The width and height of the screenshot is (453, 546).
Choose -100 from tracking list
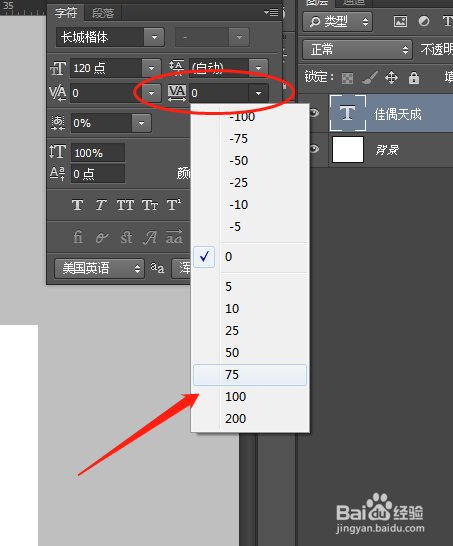[x=250, y=117]
